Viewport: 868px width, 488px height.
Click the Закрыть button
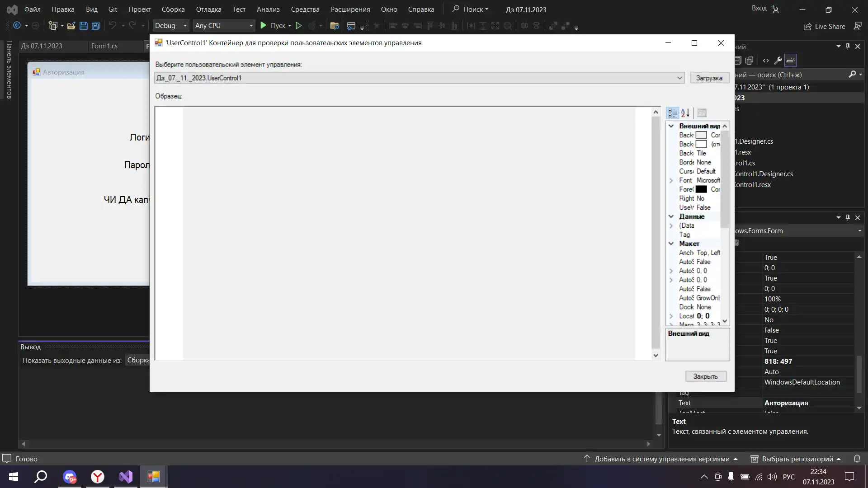[x=706, y=376]
